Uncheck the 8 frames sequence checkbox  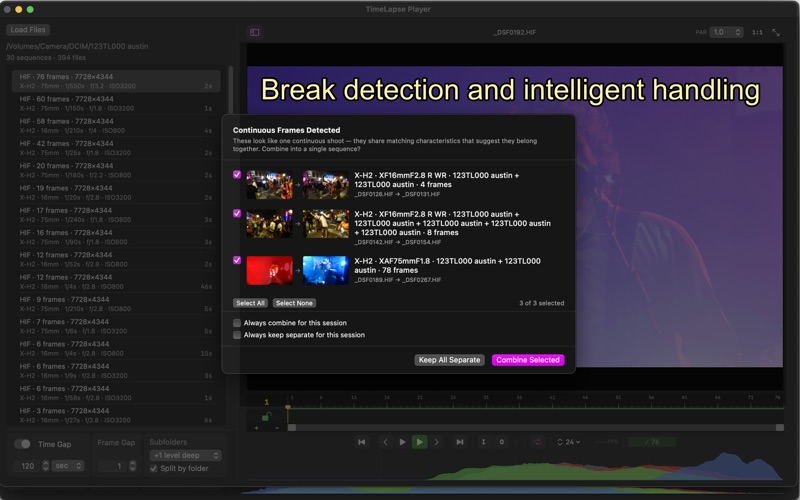(237, 213)
